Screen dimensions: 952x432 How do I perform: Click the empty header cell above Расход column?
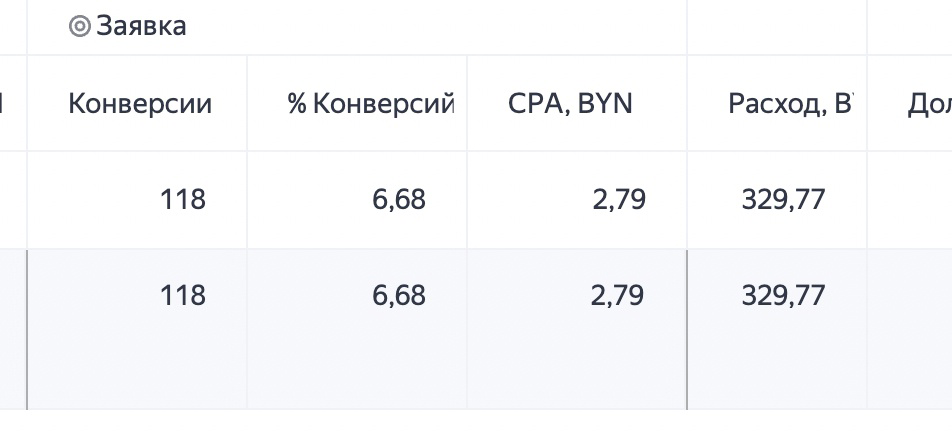pyautogui.click(x=777, y=27)
